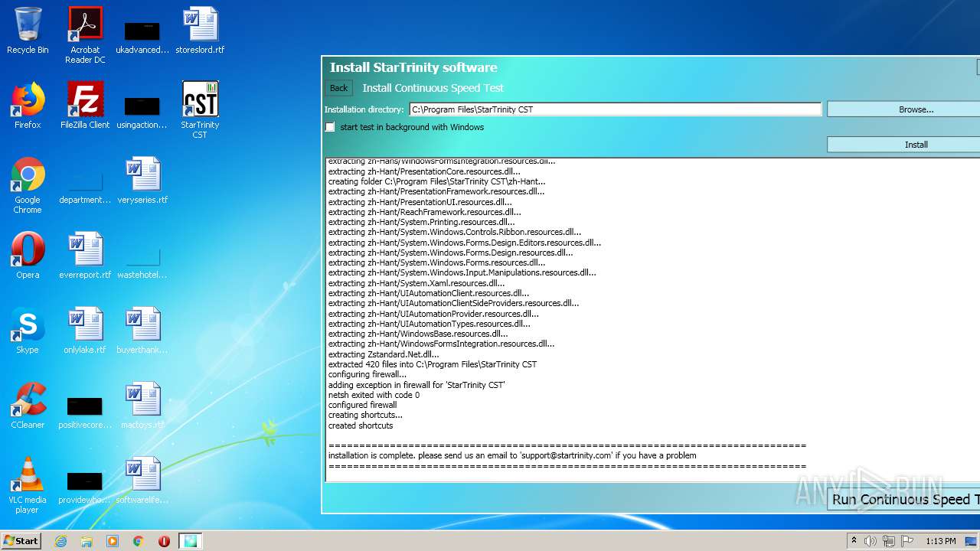This screenshot has height=551, width=980.
Task: Click the volume speaker tray icon
Action: (x=871, y=541)
